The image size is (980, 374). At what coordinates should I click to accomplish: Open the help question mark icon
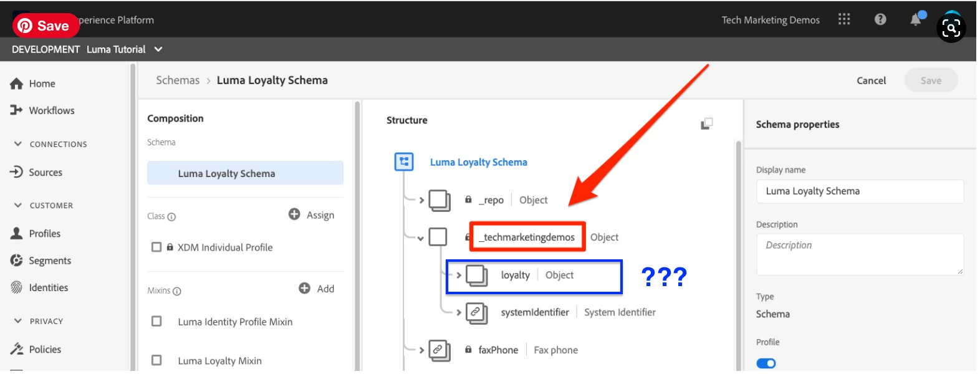click(x=880, y=19)
